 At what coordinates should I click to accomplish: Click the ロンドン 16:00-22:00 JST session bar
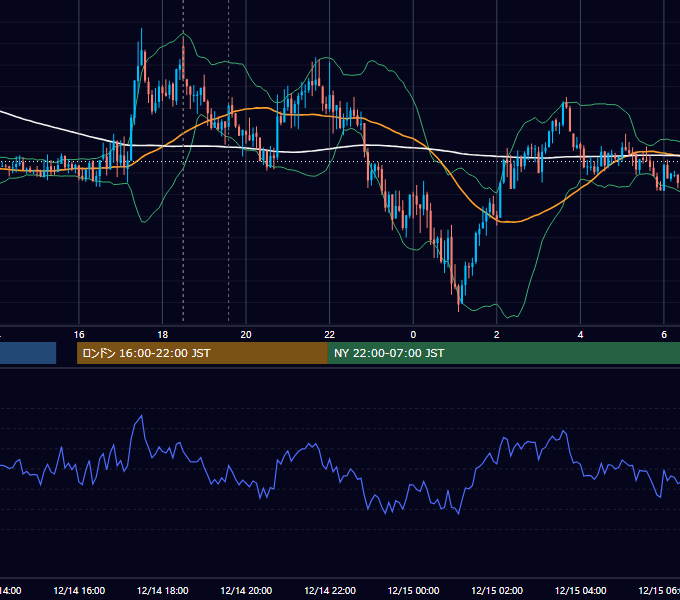pyautogui.click(x=202, y=353)
